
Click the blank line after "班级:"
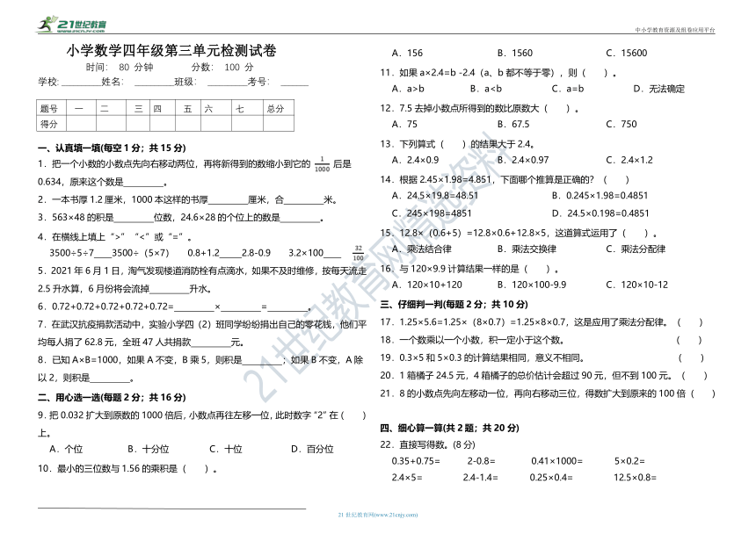tap(228, 83)
